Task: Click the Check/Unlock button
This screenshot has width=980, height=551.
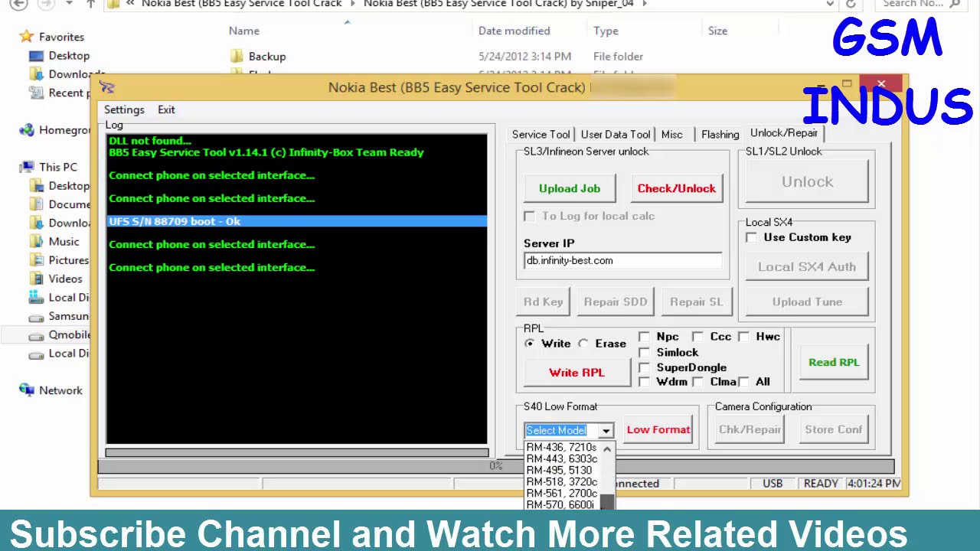Action: 677,188
